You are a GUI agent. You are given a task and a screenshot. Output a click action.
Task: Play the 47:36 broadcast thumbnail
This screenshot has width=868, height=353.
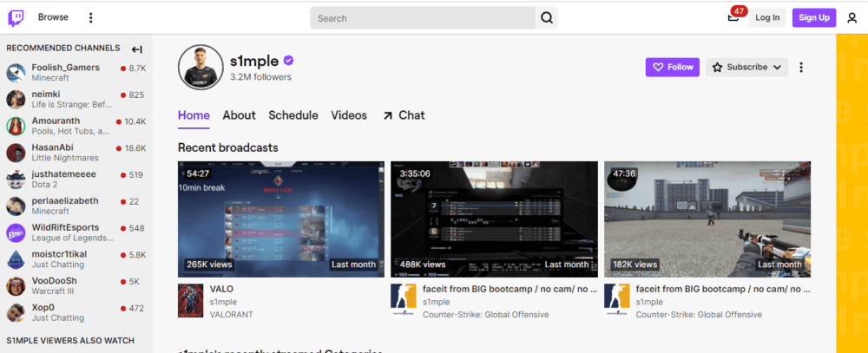[707, 219]
